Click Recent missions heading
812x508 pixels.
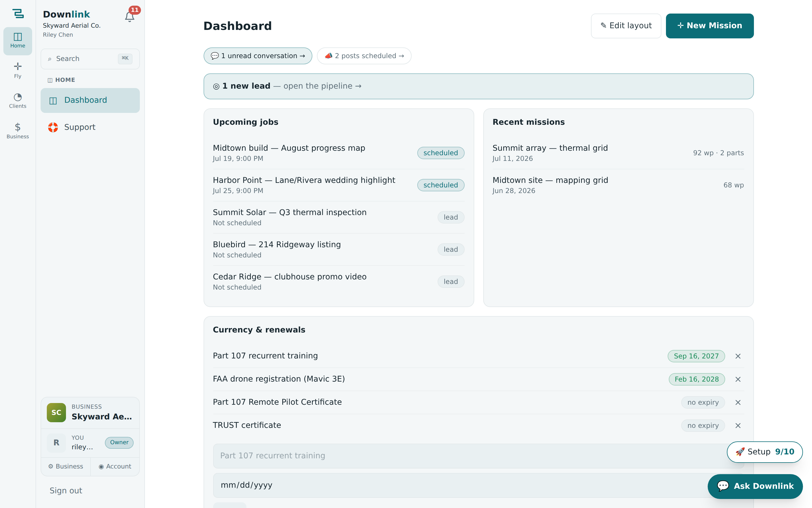[528, 122]
